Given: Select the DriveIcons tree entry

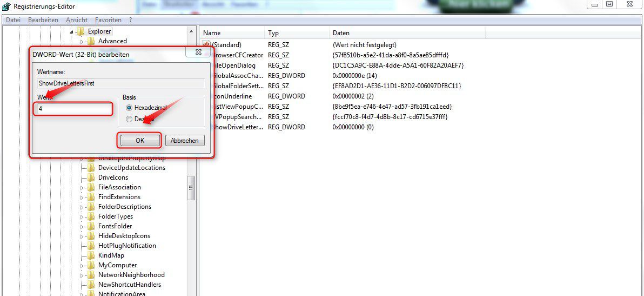Looking at the screenshot, I should point(113,177).
